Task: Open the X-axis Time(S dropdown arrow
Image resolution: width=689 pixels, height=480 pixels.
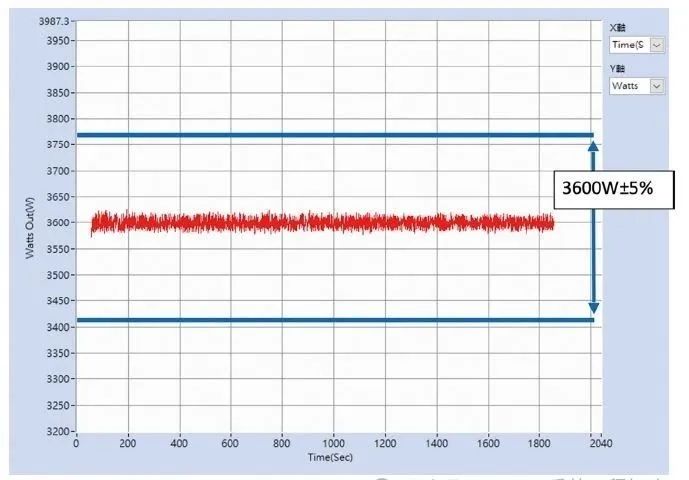Action: (x=656, y=45)
